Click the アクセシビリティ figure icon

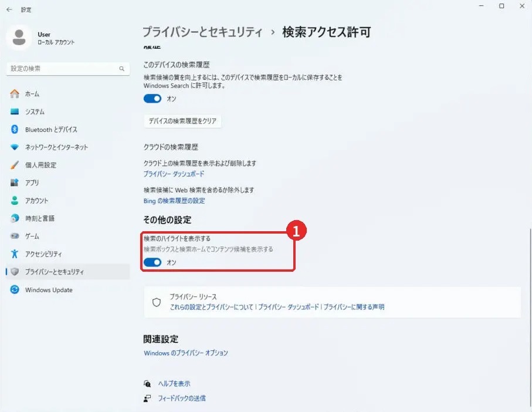tap(15, 254)
